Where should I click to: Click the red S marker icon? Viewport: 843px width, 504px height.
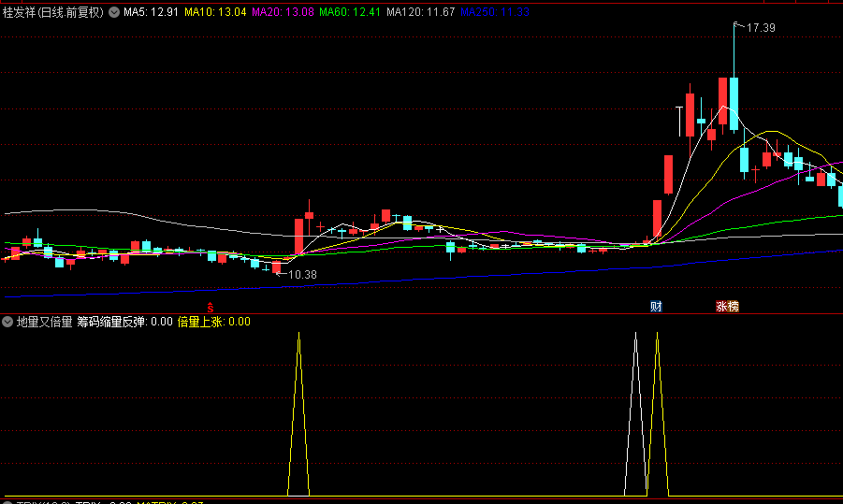pyautogui.click(x=211, y=308)
